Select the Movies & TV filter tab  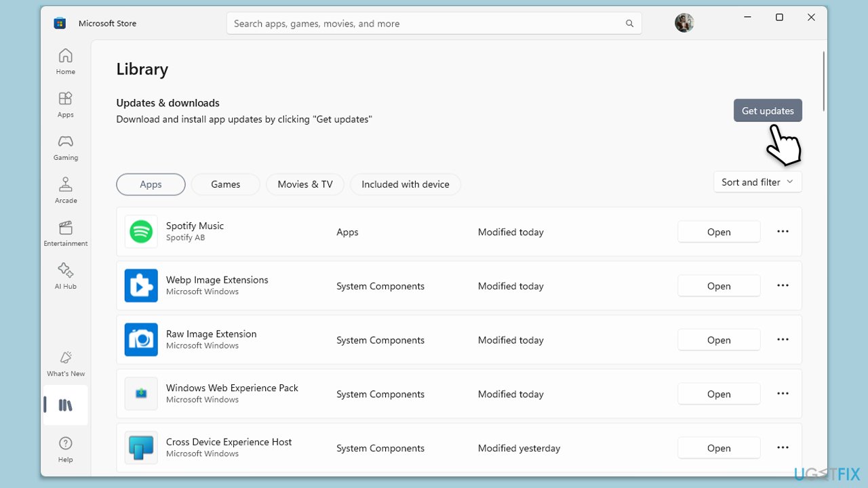coord(305,184)
